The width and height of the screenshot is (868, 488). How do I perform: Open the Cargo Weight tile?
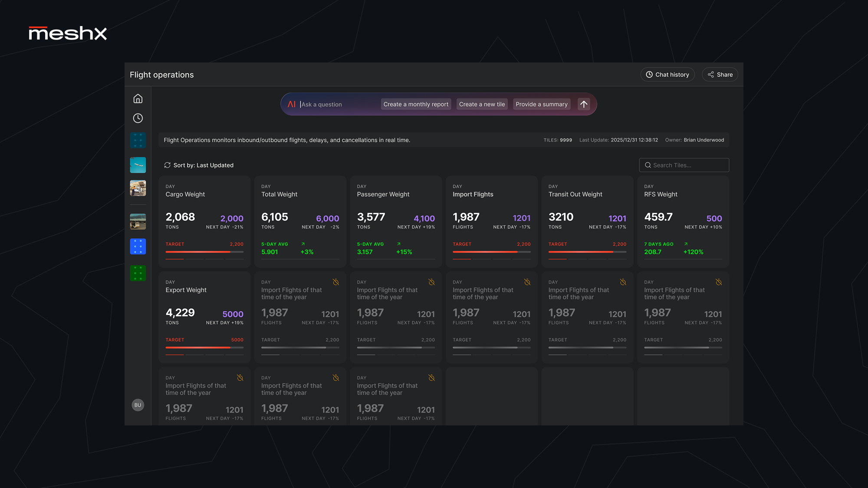204,222
